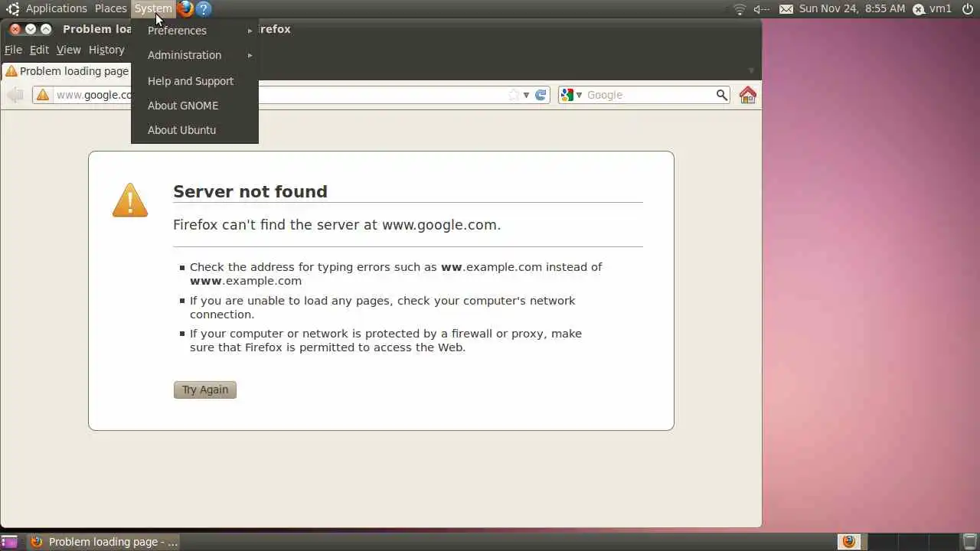Close the Firefox window
Viewport: 980px width, 551px height.
(x=15, y=29)
